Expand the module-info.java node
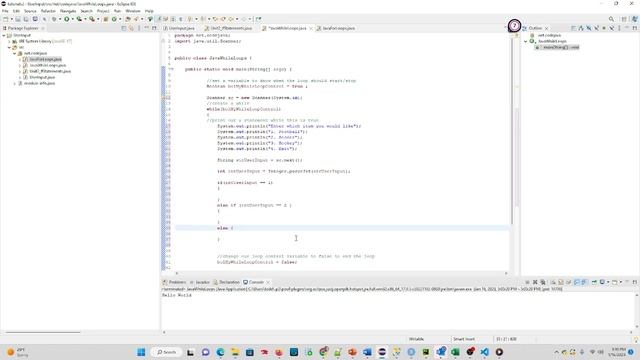Image resolution: width=640 pixels, height=360 pixels. pyautogui.click(x=15, y=83)
